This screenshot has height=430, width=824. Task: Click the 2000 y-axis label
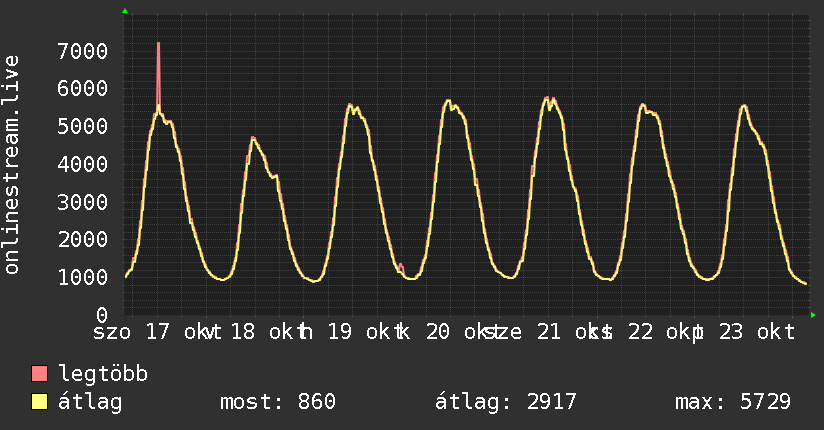coord(83,240)
